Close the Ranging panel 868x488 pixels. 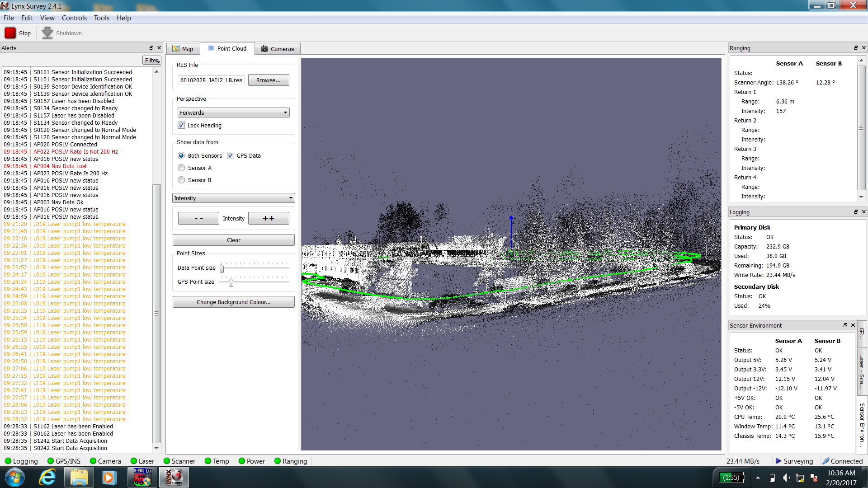click(863, 48)
